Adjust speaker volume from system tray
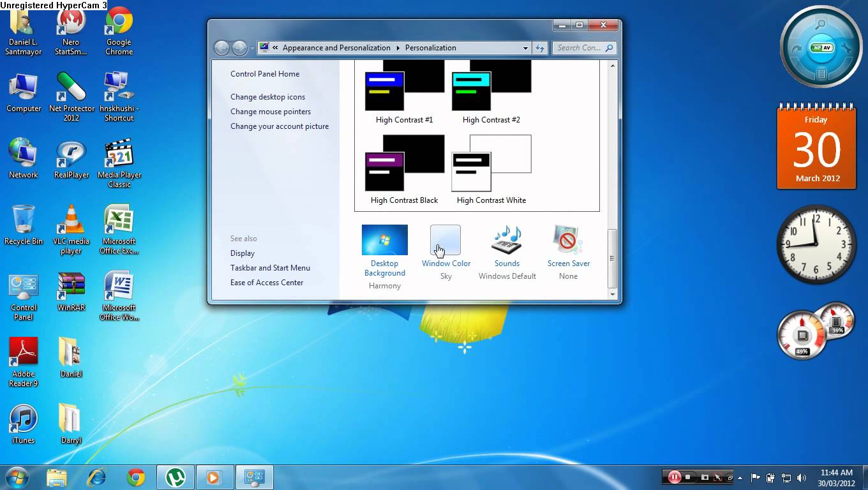Image resolution: width=868 pixels, height=490 pixels. [x=802, y=477]
